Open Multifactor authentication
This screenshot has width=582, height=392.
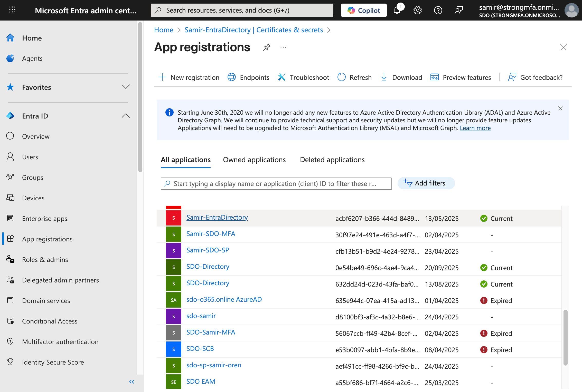pyautogui.click(x=60, y=341)
